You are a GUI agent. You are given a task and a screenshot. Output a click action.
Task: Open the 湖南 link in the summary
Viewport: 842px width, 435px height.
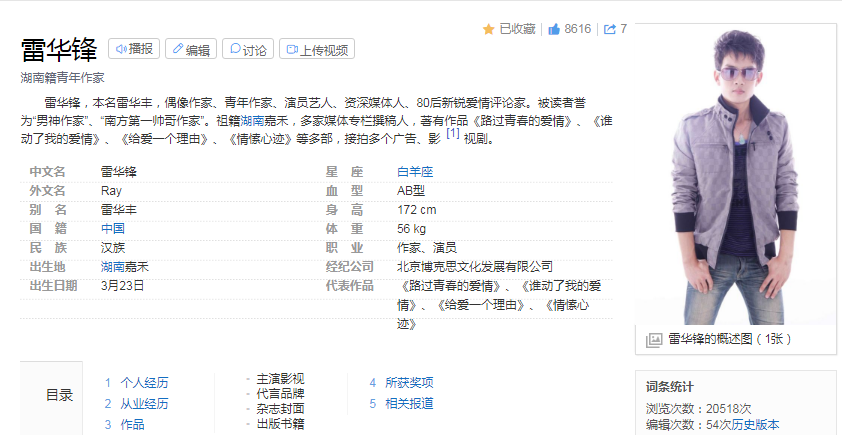pos(252,121)
